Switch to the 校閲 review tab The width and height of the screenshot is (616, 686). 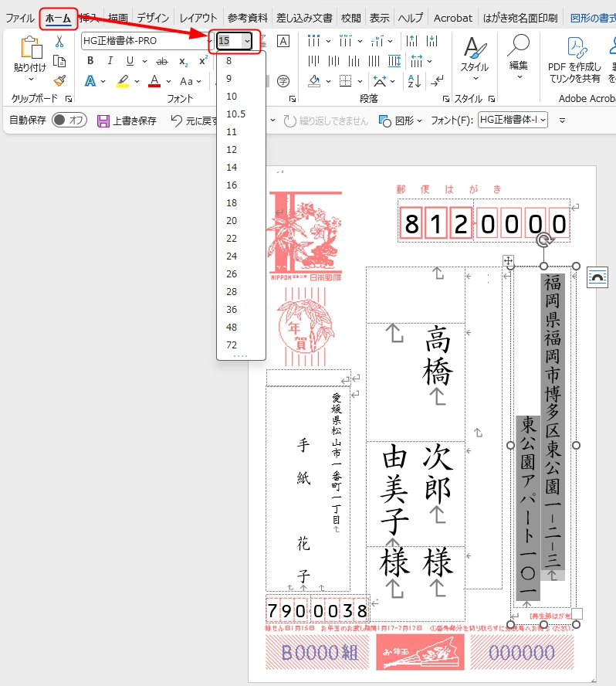(350, 18)
